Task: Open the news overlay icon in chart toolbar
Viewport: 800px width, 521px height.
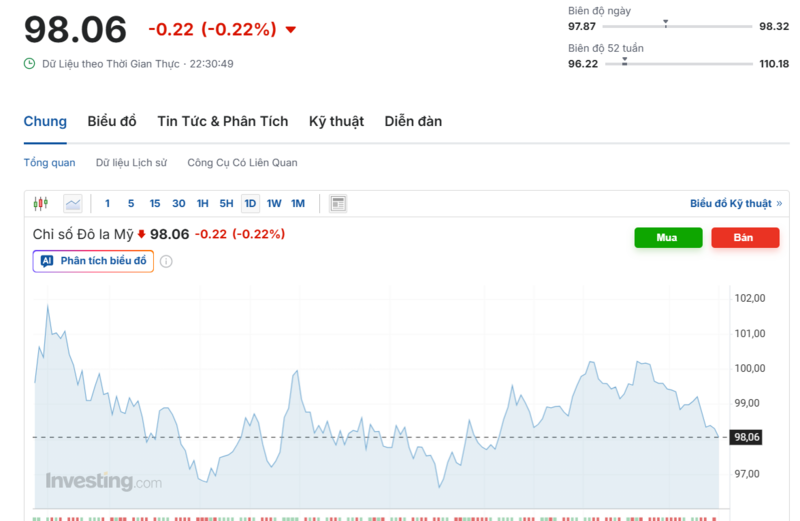Action: point(338,204)
